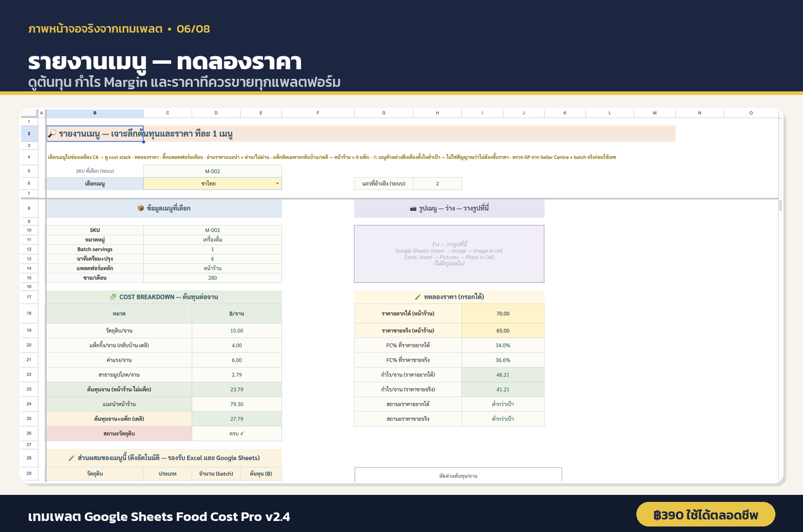The height and width of the screenshot is (532, 803).
Task: Click the ประเภท column heading in ingredients table
Action: (x=168, y=474)
